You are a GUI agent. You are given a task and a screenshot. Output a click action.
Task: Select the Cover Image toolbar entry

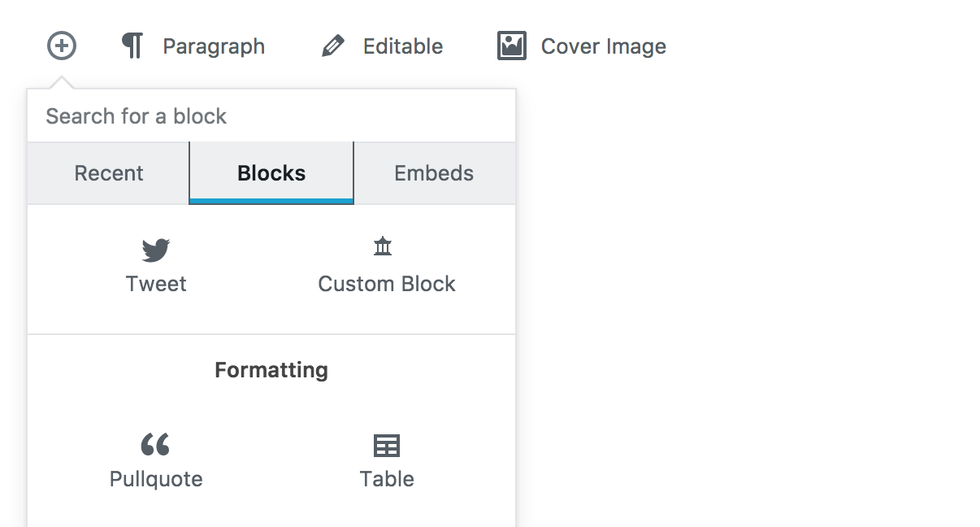tap(602, 46)
